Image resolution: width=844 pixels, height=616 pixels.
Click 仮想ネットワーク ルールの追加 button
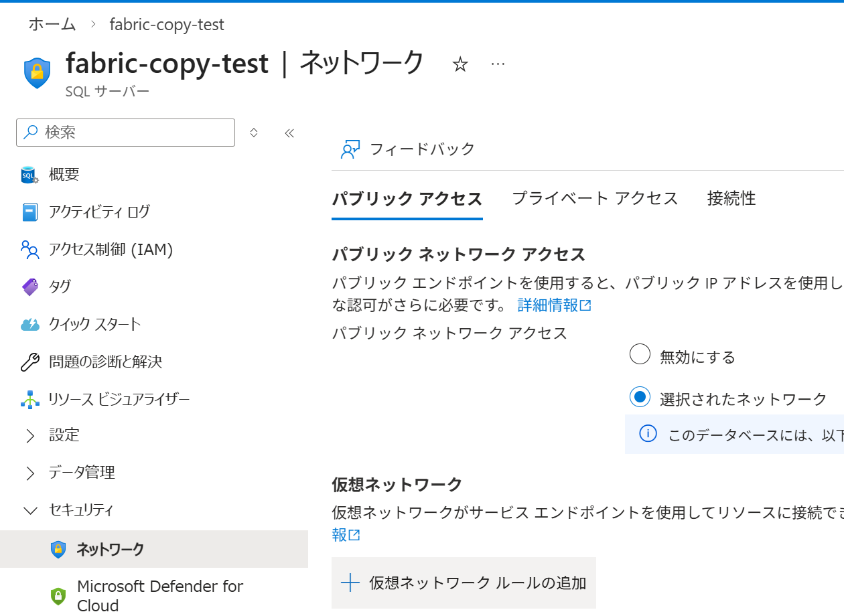(x=464, y=583)
